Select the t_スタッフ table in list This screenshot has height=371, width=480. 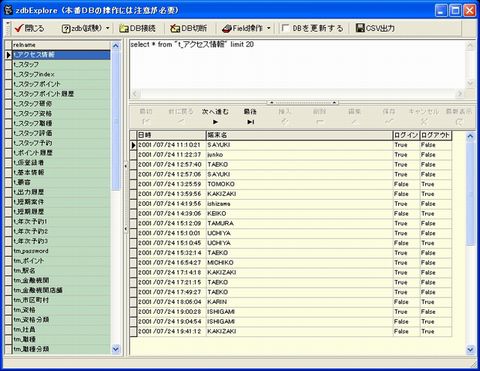pos(61,64)
